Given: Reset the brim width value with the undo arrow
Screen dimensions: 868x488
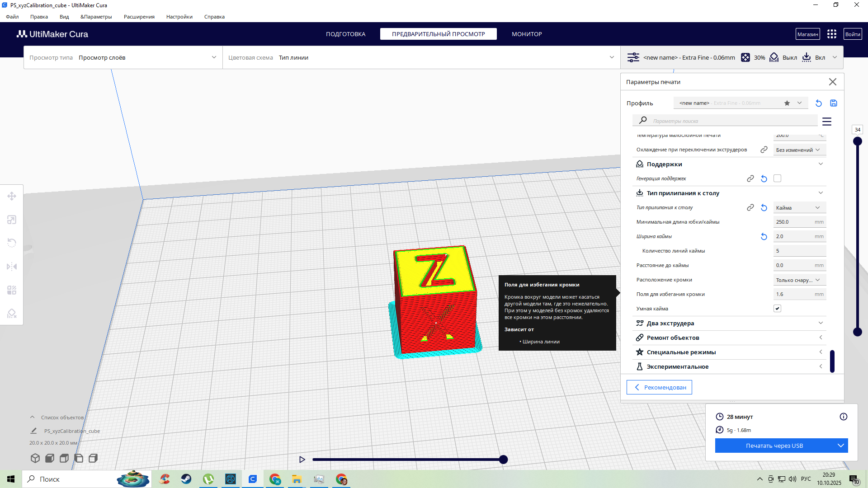Looking at the screenshot, I should point(764,236).
